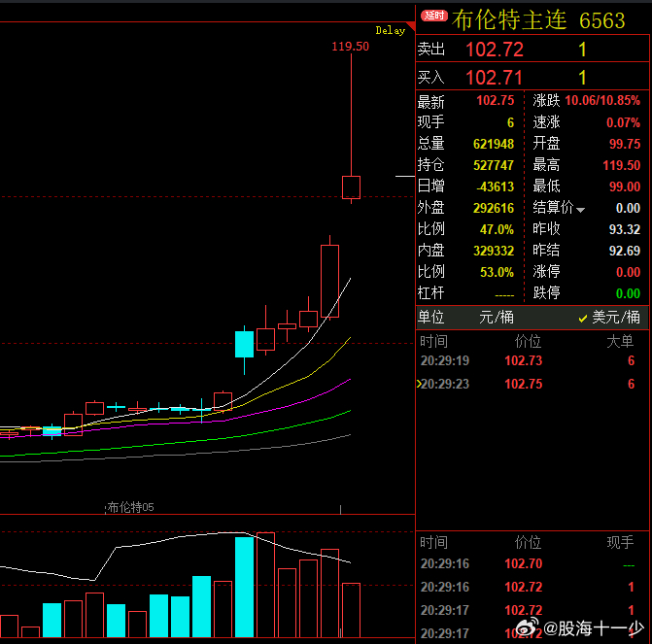Click the 昨收 value 93.32
This screenshot has height=644, width=652.
point(625,229)
